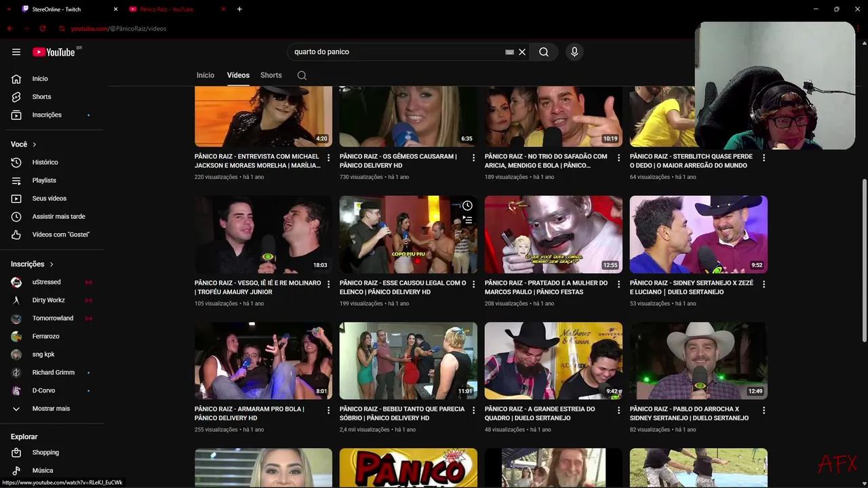Screen dimensions: 868x488
Task: Options menu for Prateado e a Mulher video
Action: pos(619,285)
